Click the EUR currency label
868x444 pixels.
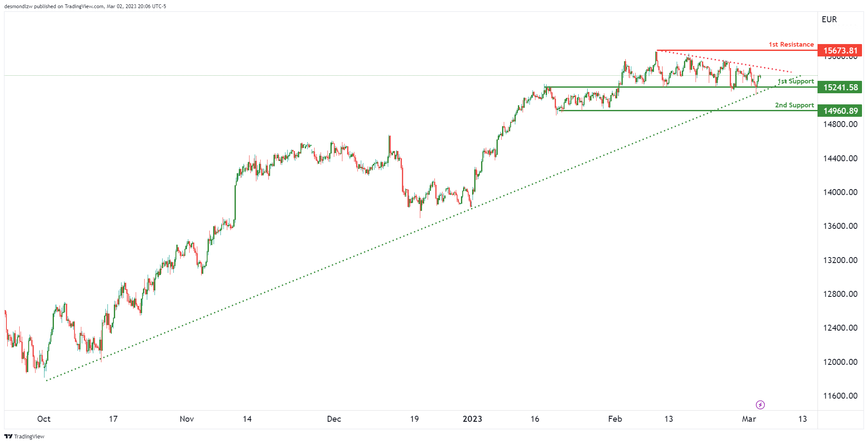click(829, 19)
